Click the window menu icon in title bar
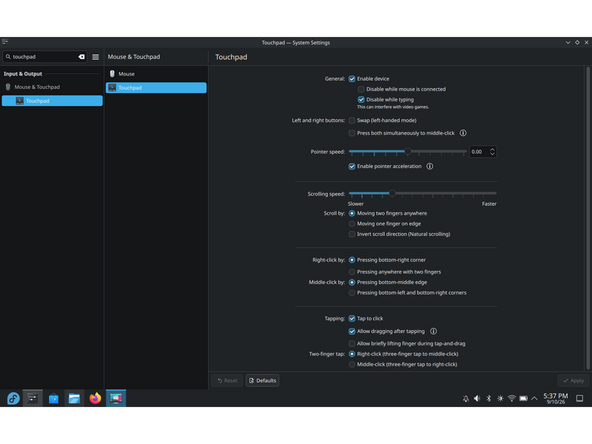 pyautogui.click(x=5, y=42)
